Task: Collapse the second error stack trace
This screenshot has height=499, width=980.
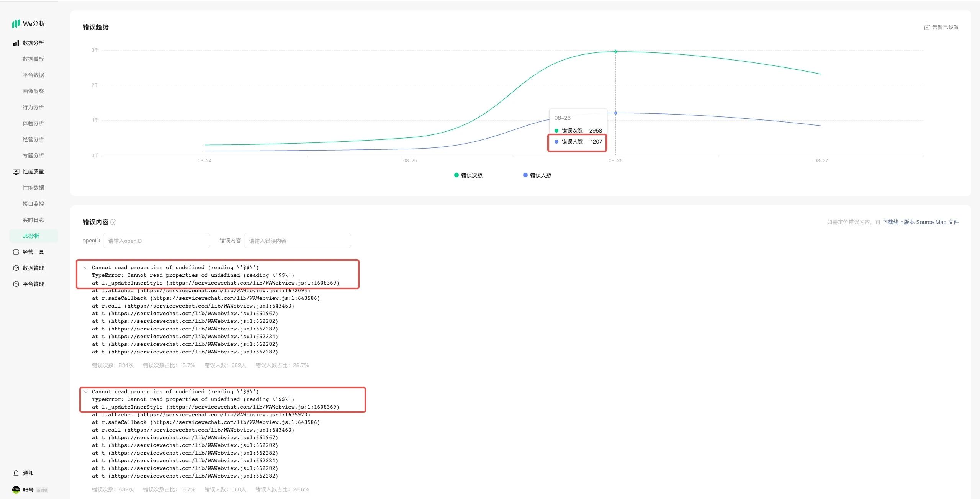Action: click(86, 392)
